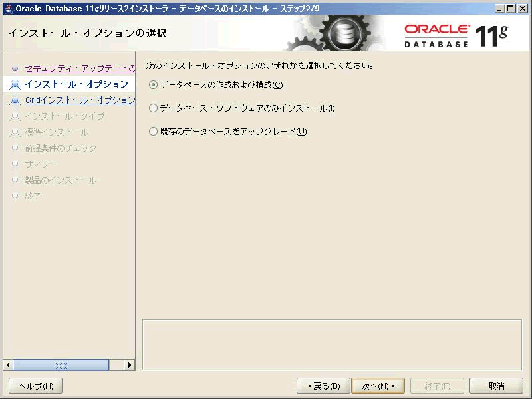Select データベースの作成および構成 radio option
The image size is (532, 399).
(x=154, y=85)
